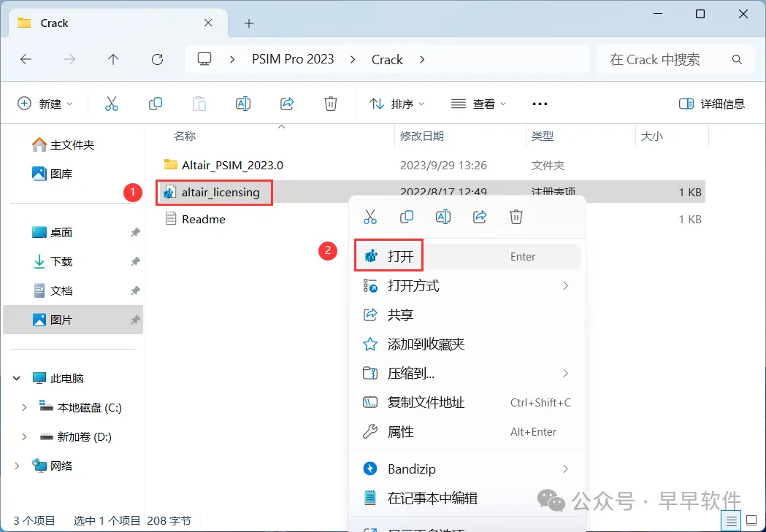Choose 共享 in the context menu
766x532 pixels.
point(467,315)
